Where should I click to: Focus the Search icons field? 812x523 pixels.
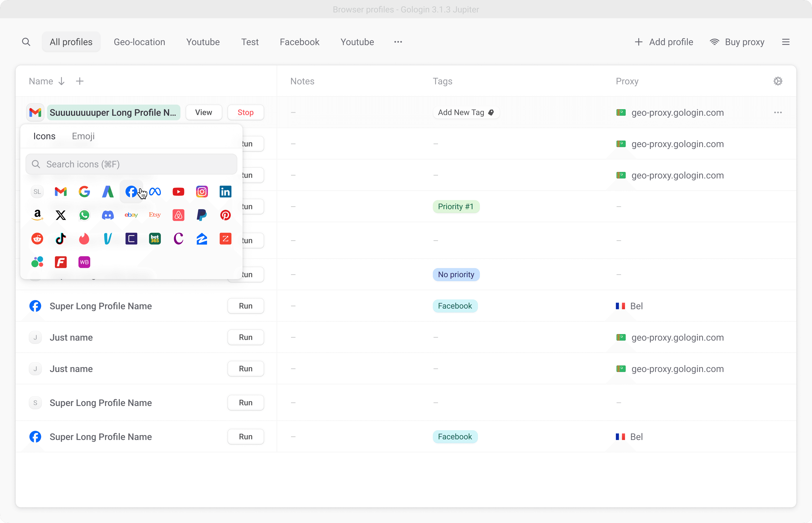coord(131,164)
